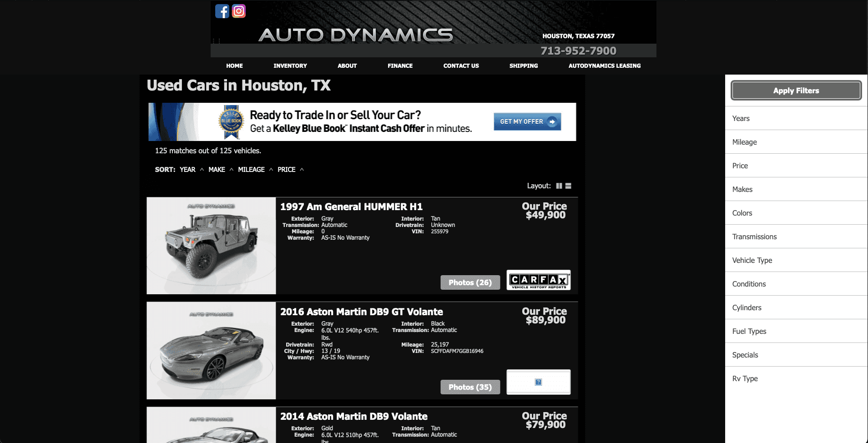Click the Get My Offer button
Screen dimensions: 868x443
527,122
